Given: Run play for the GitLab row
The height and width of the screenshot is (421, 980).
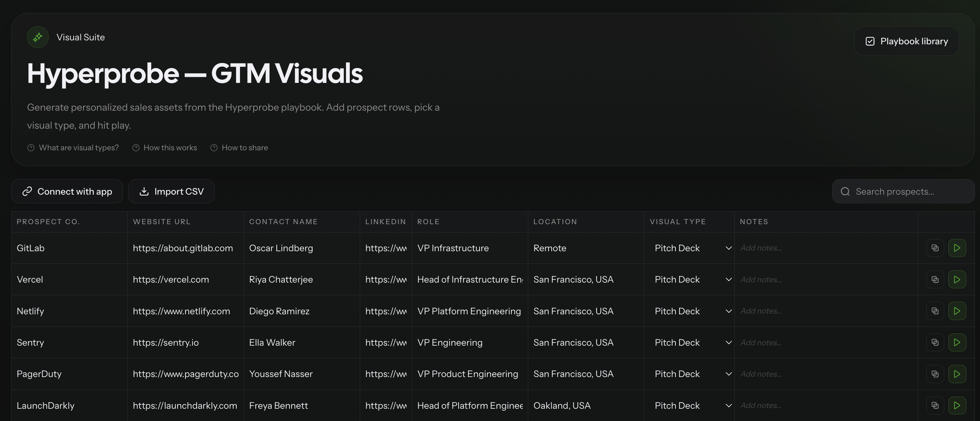Looking at the screenshot, I should coord(957,248).
